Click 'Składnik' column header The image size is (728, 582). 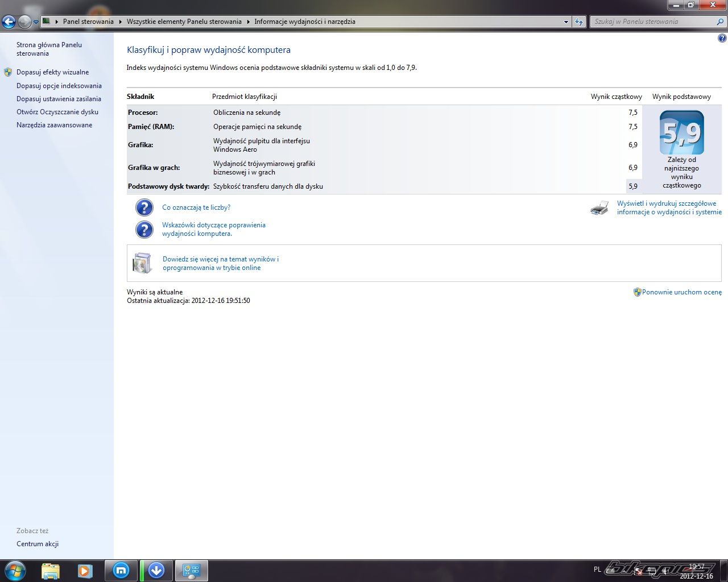point(140,97)
